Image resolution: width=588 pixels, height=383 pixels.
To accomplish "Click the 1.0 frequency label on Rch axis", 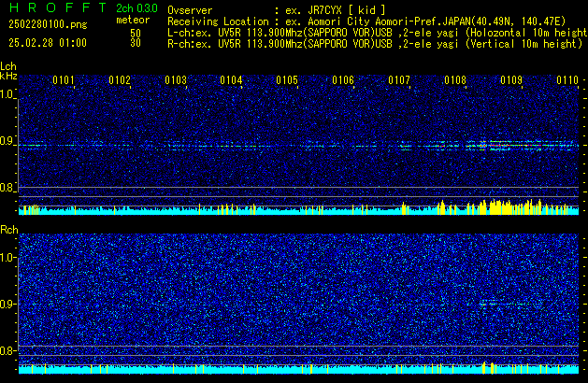I will point(7,258).
